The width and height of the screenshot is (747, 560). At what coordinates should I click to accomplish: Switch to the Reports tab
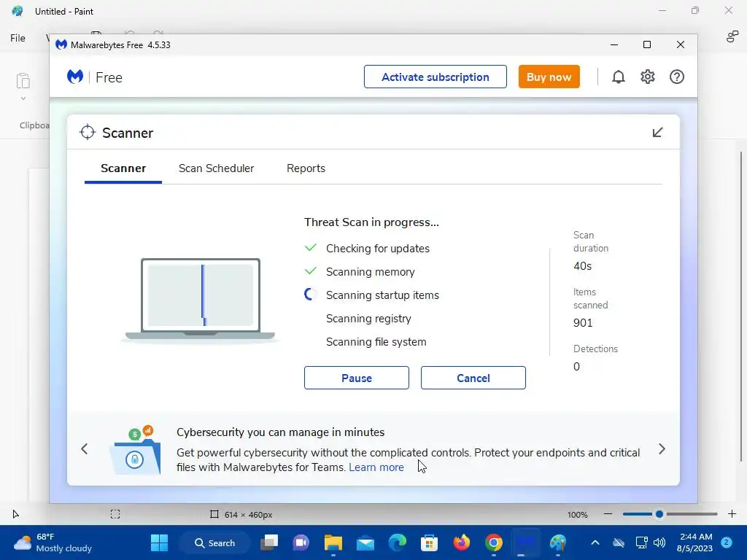pyautogui.click(x=306, y=168)
